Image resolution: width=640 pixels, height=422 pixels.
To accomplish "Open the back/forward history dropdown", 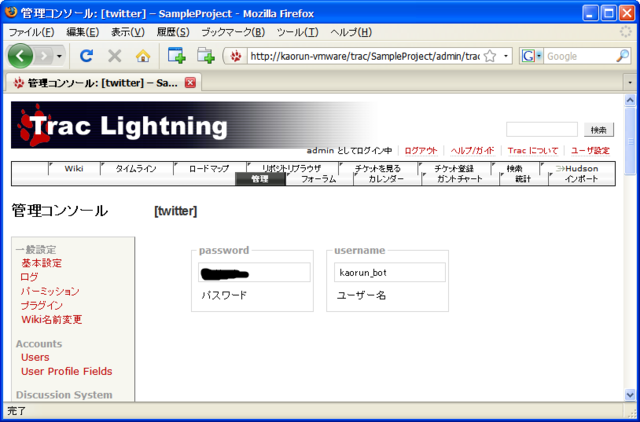I will click(59, 56).
